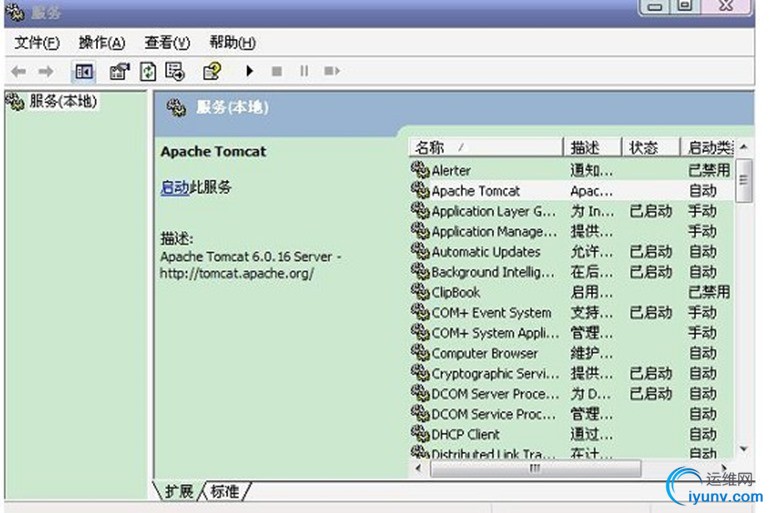Viewport: 769px width, 513px height.
Task: Click the vertical scrollbar thumb
Action: (743, 180)
